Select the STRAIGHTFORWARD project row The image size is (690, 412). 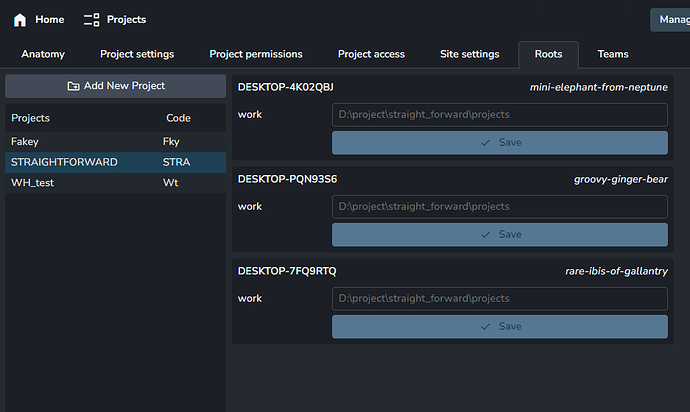pyautogui.click(x=115, y=162)
